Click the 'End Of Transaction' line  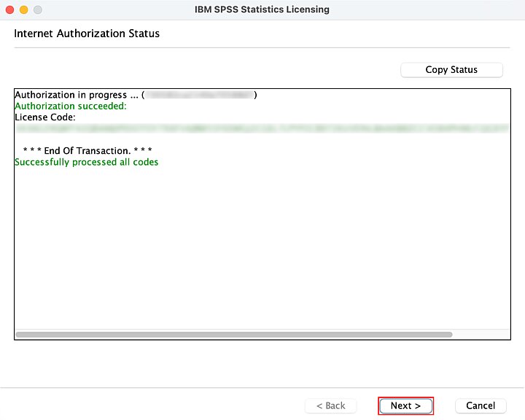[x=87, y=151]
